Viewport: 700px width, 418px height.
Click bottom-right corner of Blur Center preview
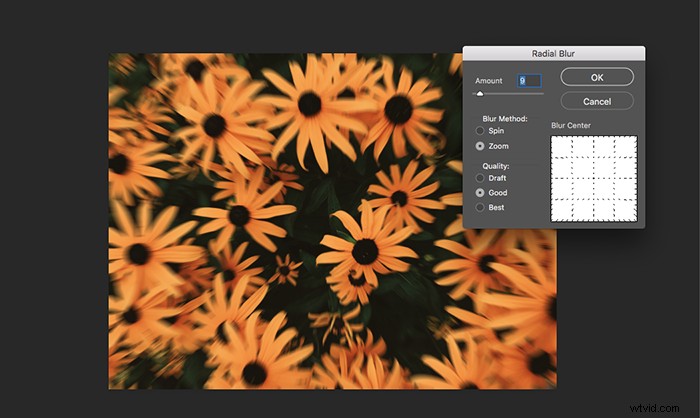click(x=635, y=219)
